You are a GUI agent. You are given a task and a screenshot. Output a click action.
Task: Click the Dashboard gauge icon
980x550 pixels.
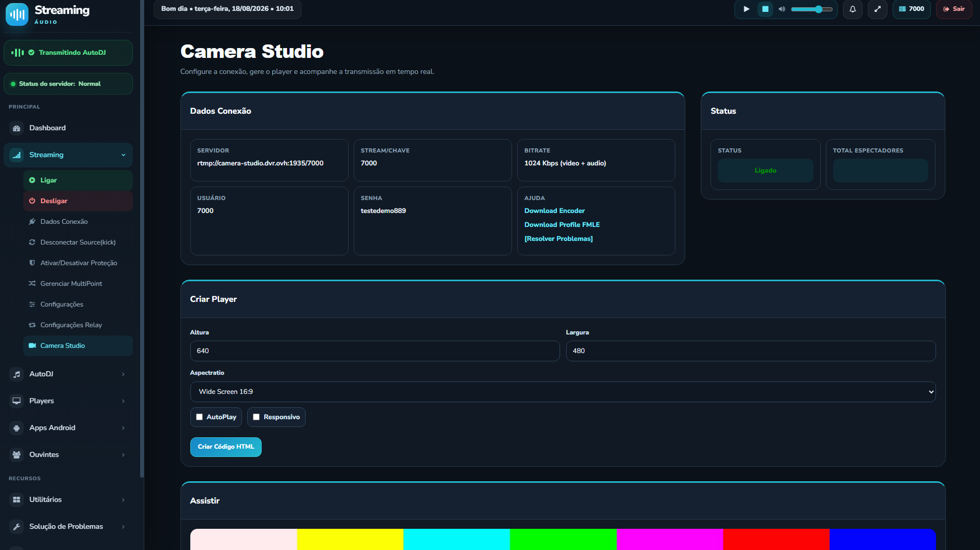click(x=17, y=128)
